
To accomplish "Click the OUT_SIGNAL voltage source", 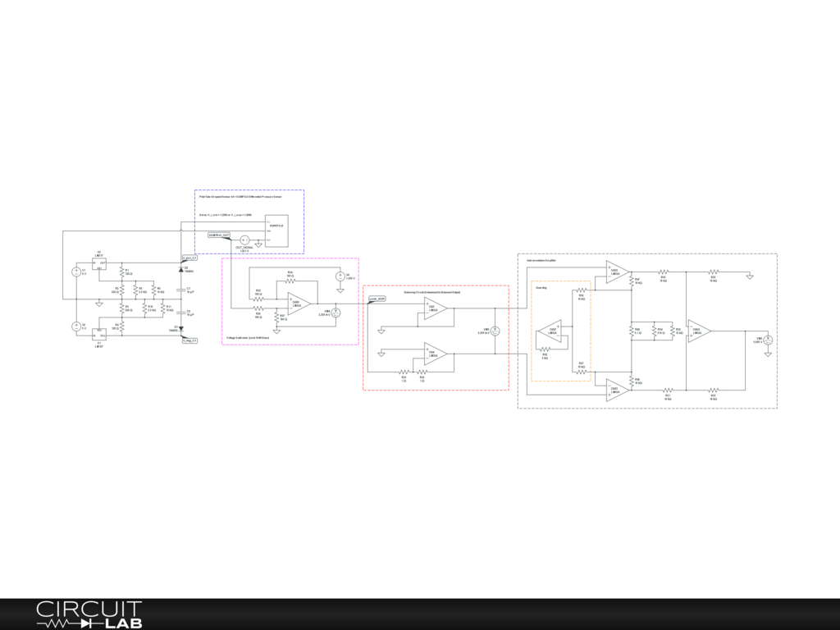I will pyautogui.click(x=244, y=240).
